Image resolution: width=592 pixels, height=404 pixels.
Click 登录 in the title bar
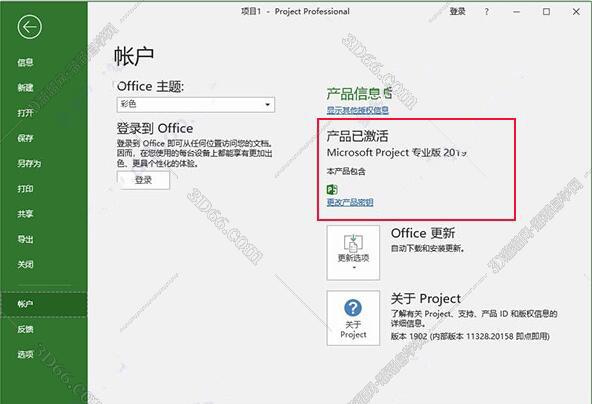coord(458,12)
